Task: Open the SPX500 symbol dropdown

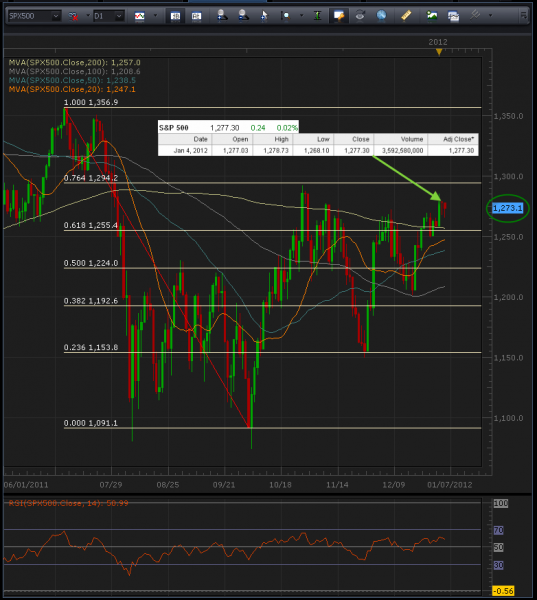Action: point(34,16)
